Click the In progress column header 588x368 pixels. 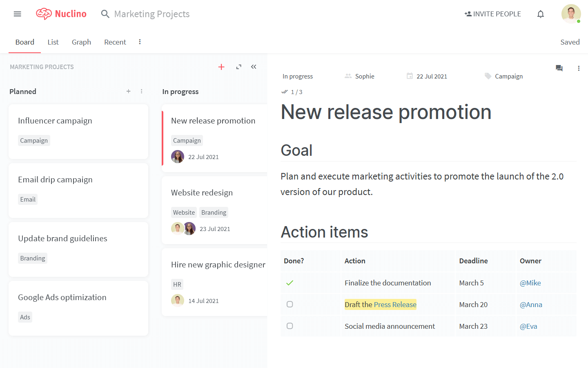point(180,92)
